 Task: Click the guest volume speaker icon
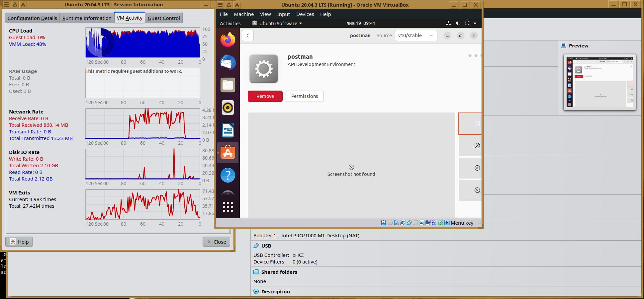458,23
